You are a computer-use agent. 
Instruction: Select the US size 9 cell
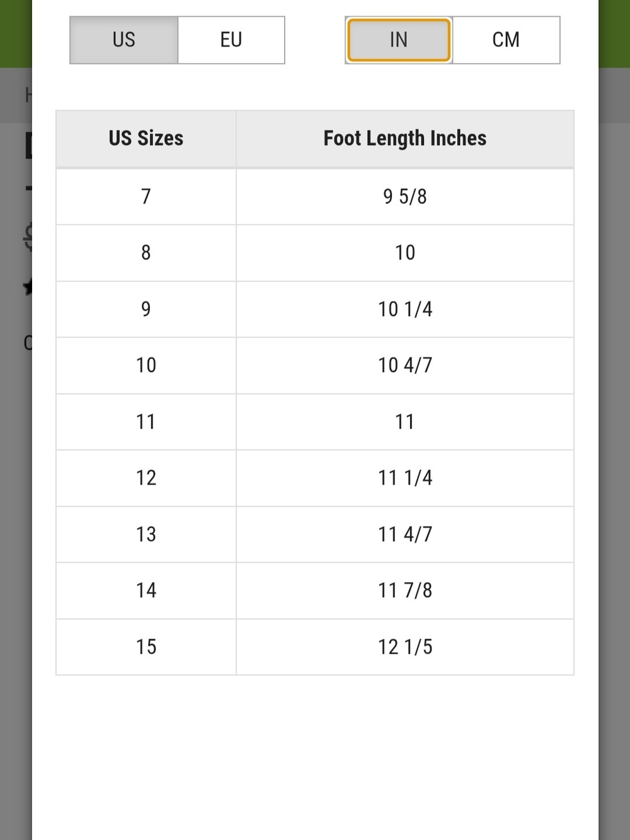(x=146, y=309)
